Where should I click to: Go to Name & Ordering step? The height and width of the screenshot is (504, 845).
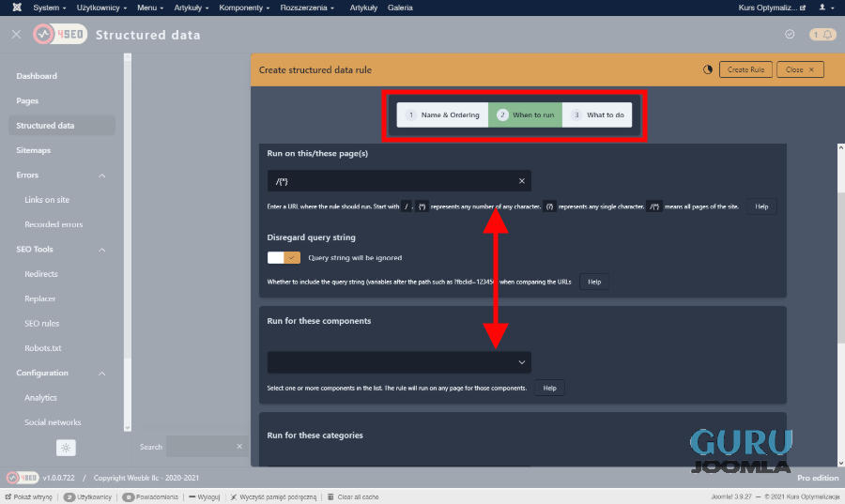[442, 115]
